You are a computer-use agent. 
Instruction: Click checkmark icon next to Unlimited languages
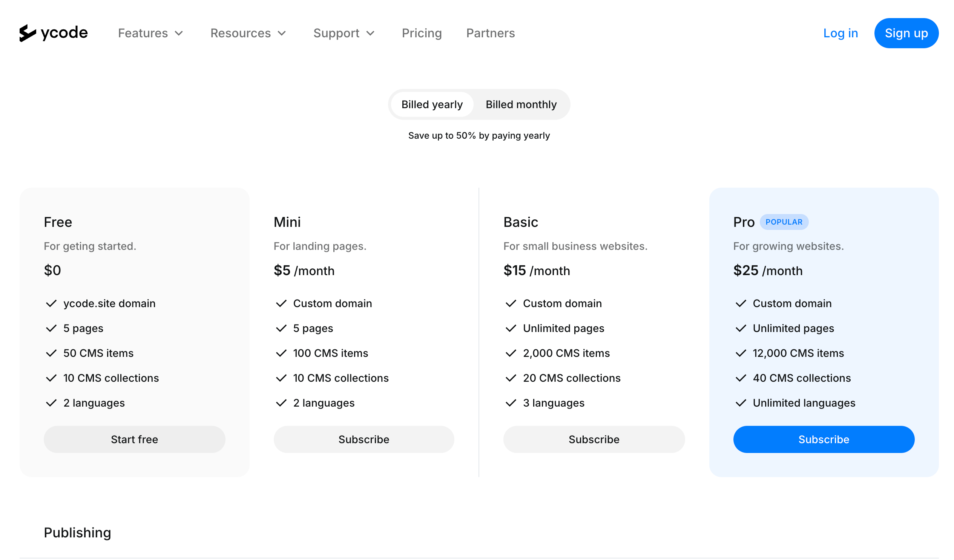coord(741,403)
